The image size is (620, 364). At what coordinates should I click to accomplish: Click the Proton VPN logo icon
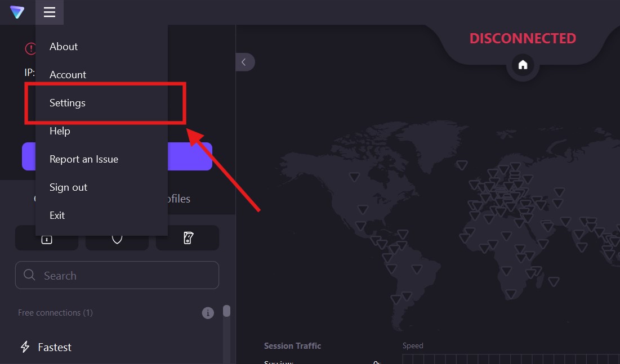[17, 12]
